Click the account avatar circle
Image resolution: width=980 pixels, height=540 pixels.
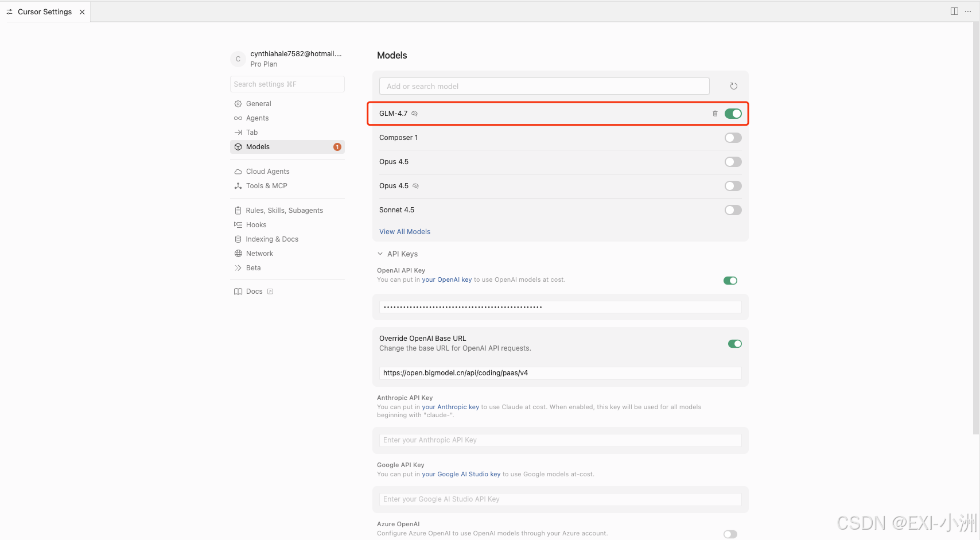pos(238,59)
